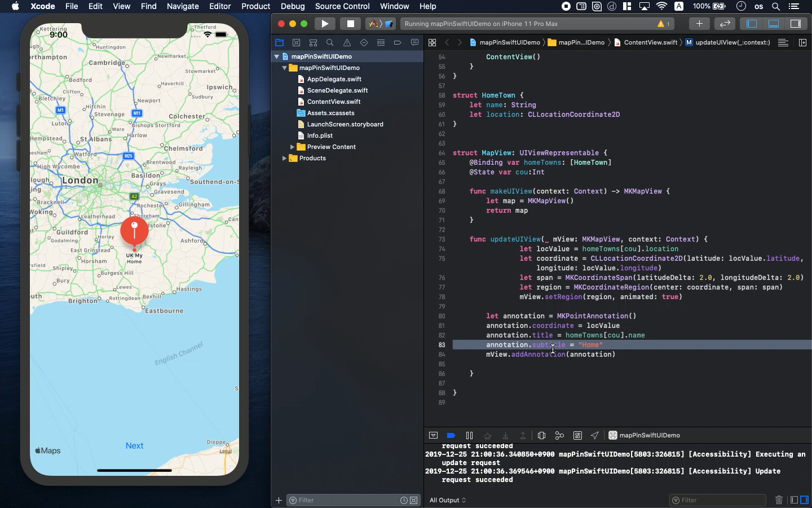Expand the Products group

click(x=284, y=158)
